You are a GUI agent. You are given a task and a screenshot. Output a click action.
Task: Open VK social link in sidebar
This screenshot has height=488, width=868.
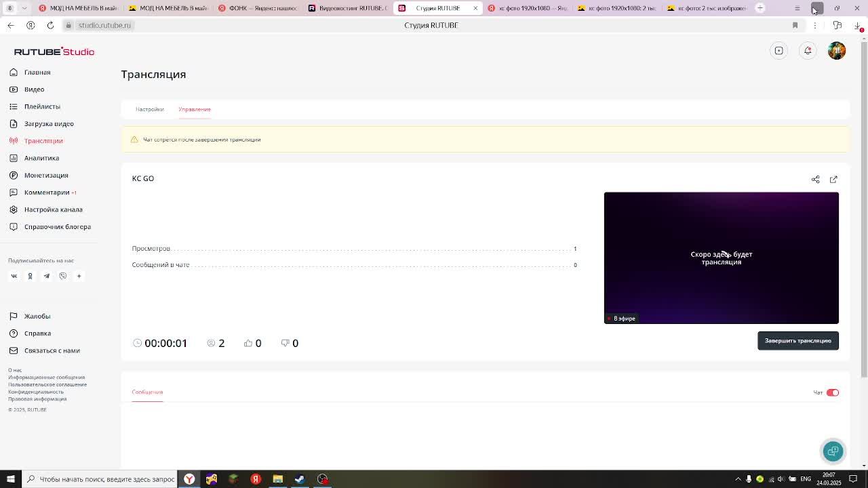click(x=14, y=276)
